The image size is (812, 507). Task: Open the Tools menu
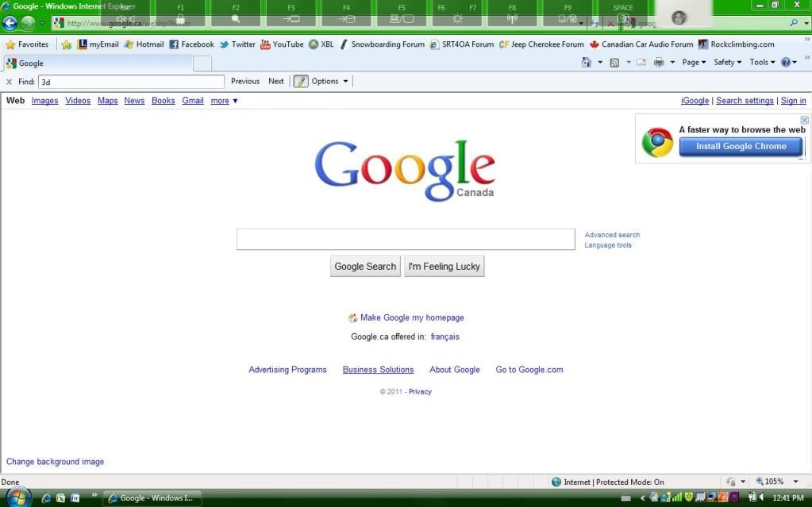click(762, 62)
